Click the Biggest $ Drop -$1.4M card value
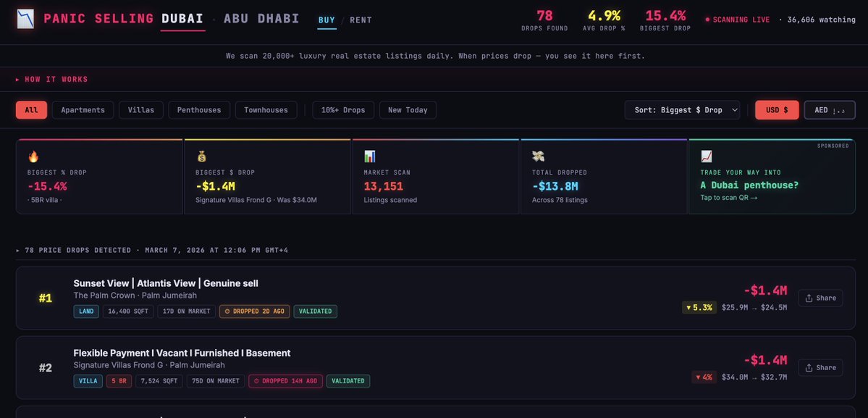The height and width of the screenshot is (418, 868). [x=215, y=187]
